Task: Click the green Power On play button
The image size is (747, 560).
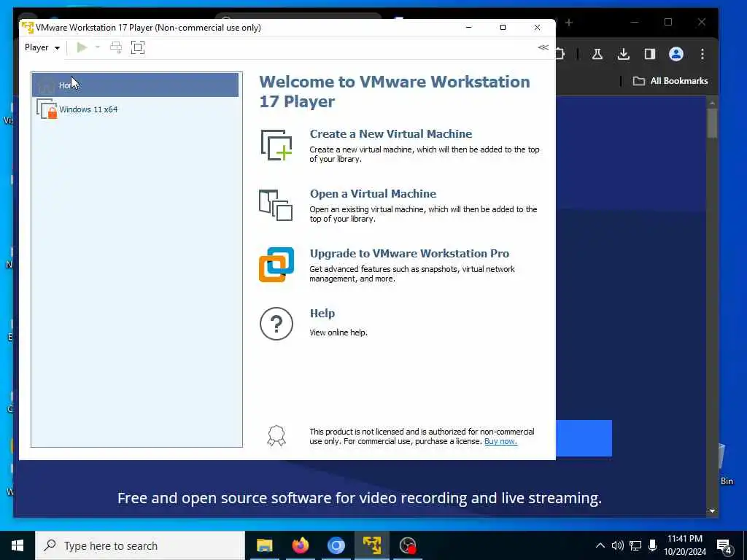Action: [82, 47]
